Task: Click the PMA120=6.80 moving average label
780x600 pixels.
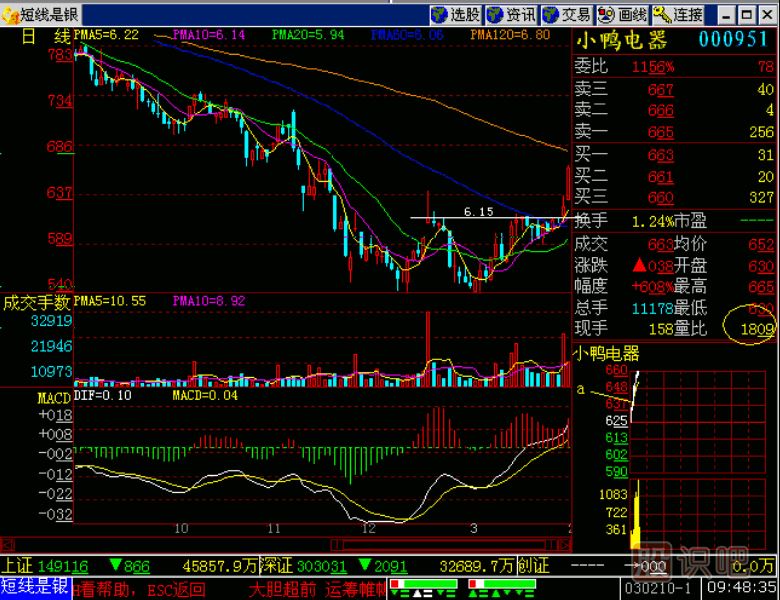Action: pyautogui.click(x=510, y=34)
